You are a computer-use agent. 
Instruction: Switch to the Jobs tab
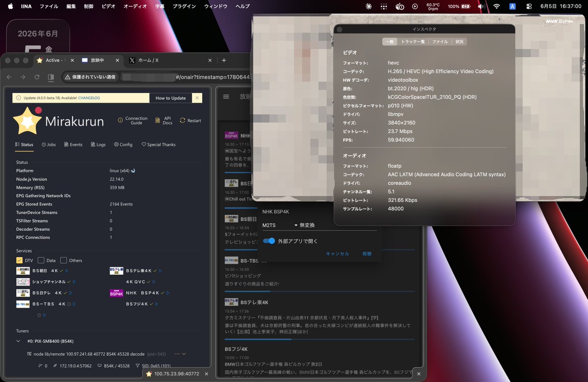pyautogui.click(x=49, y=145)
